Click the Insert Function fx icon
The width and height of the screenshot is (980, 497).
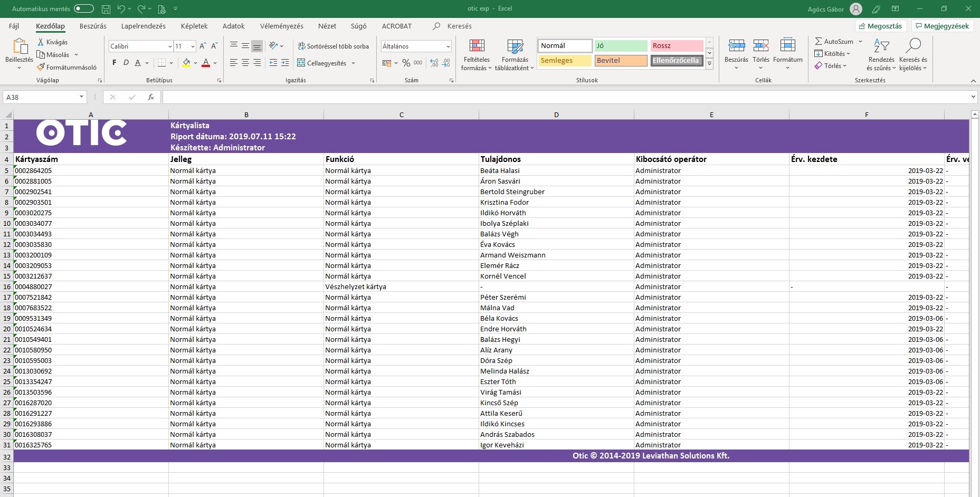pyautogui.click(x=151, y=97)
